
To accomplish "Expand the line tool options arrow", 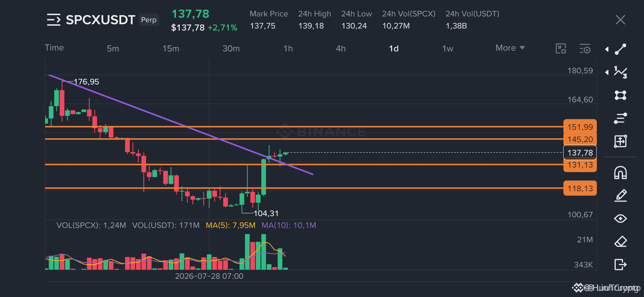I will tap(607, 49).
